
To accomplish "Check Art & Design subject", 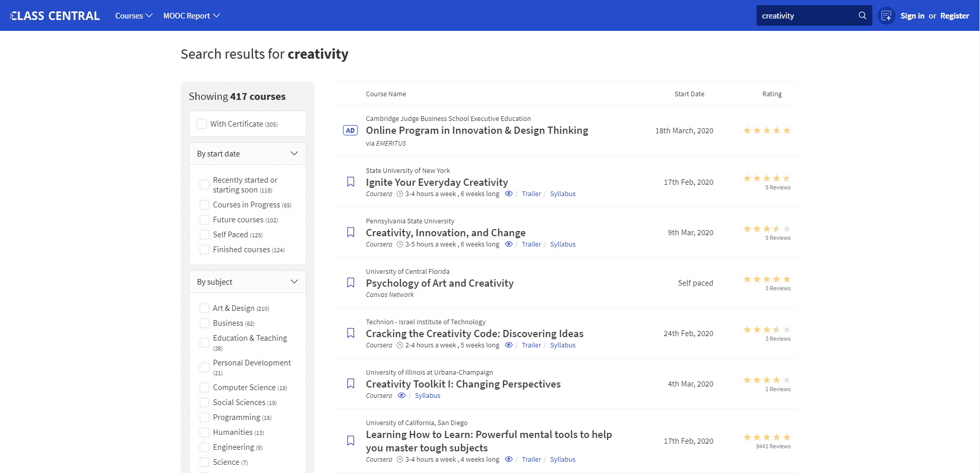I will point(204,308).
